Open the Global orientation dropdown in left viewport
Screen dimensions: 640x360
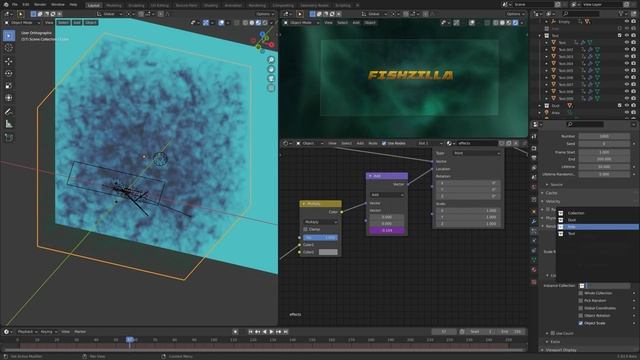(109, 14)
